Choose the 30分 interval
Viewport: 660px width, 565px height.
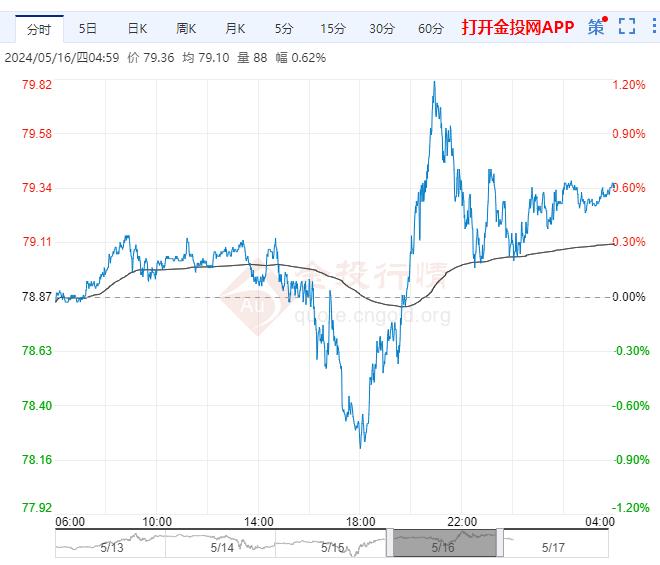pos(382,28)
